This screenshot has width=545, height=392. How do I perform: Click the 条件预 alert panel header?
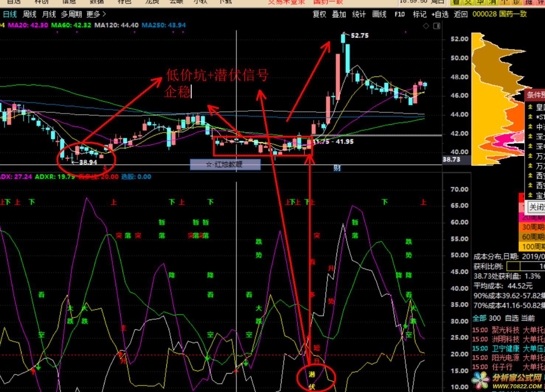pos(535,95)
